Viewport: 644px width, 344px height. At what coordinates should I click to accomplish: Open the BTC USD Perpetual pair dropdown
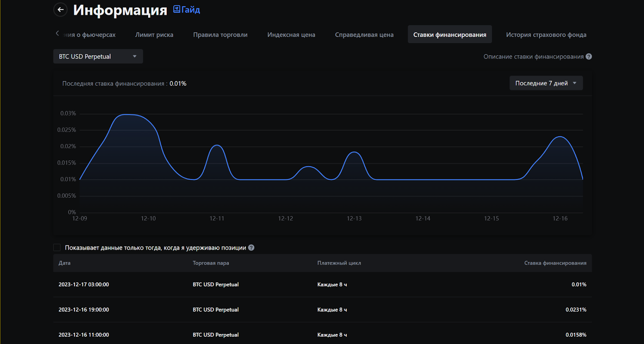[98, 56]
